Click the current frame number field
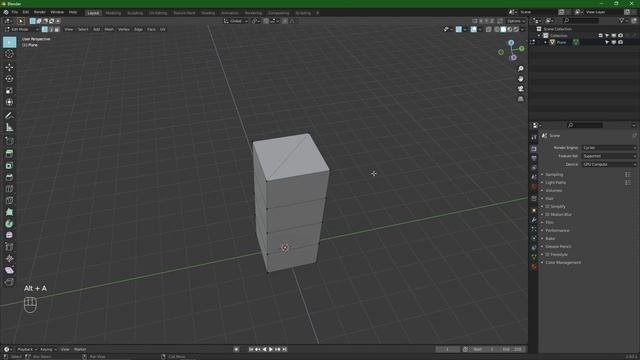Viewport: 640px width, 360px height. [448, 349]
